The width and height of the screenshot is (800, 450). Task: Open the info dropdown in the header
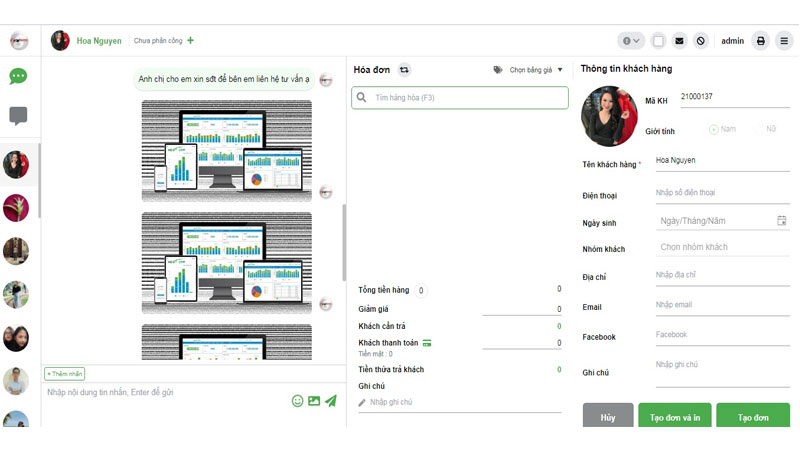pyautogui.click(x=631, y=41)
